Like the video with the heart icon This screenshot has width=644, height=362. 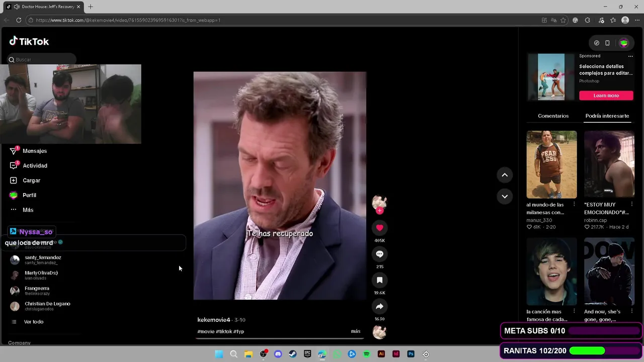pos(379,228)
